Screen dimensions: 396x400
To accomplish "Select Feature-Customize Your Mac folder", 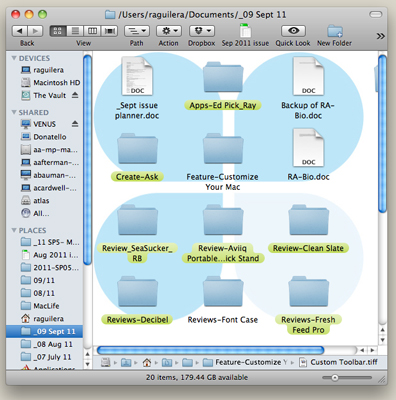I will (x=223, y=162).
